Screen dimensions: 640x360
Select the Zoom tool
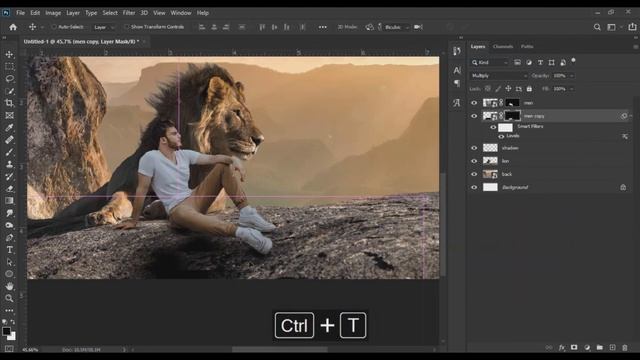click(9, 298)
